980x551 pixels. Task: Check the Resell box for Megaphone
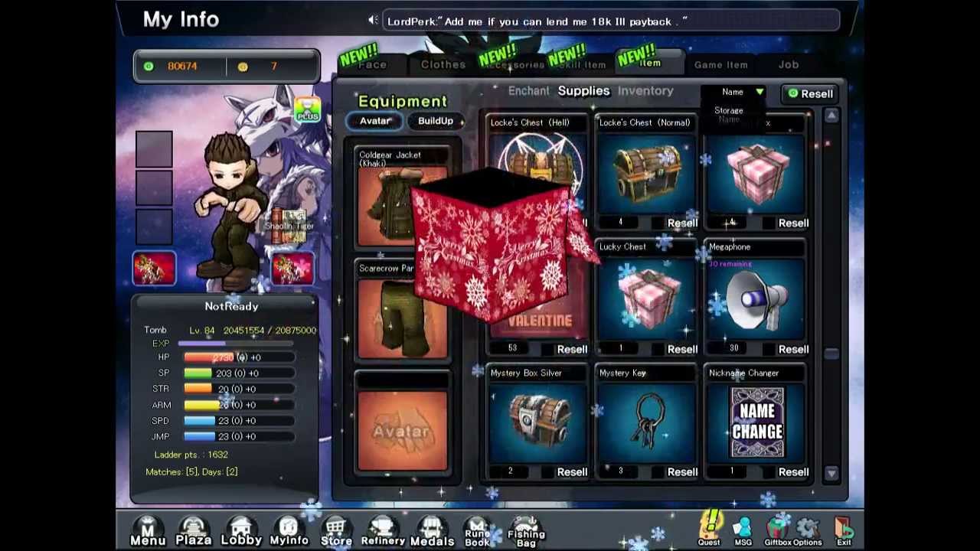coord(769,349)
